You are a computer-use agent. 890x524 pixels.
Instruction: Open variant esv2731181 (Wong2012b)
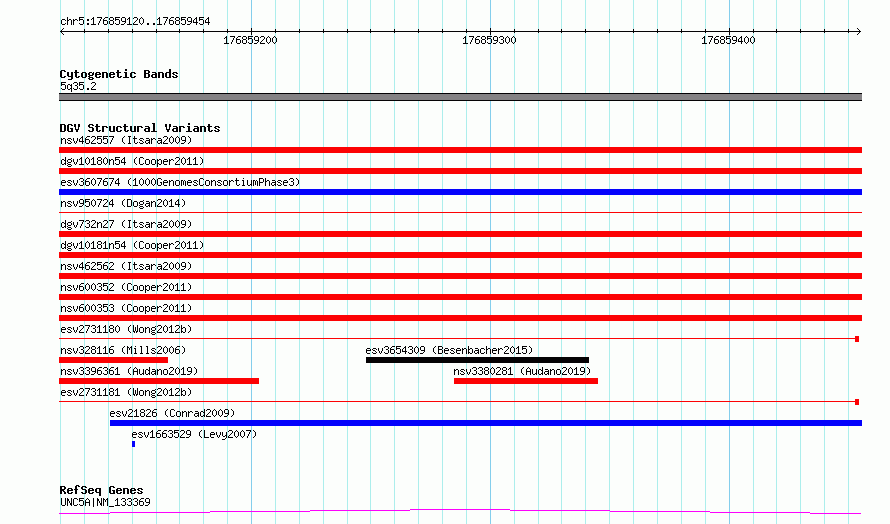pyautogui.click(x=126, y=392)
